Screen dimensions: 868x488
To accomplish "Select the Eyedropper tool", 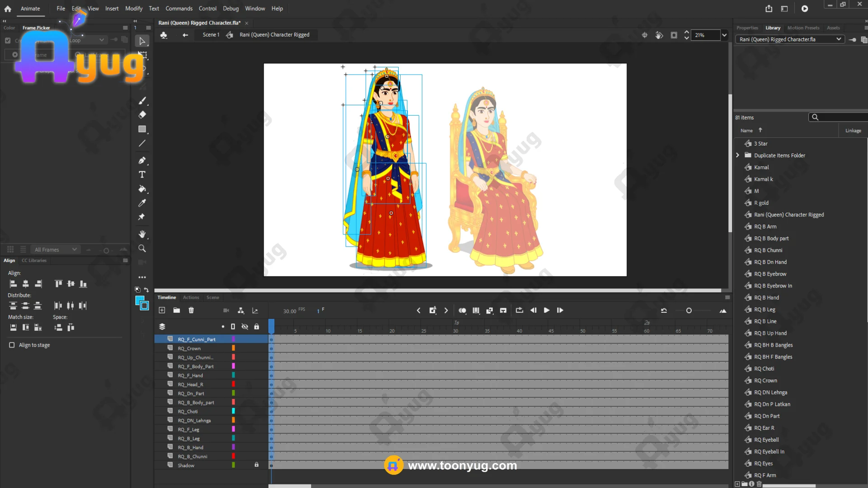I will [142, 203].
